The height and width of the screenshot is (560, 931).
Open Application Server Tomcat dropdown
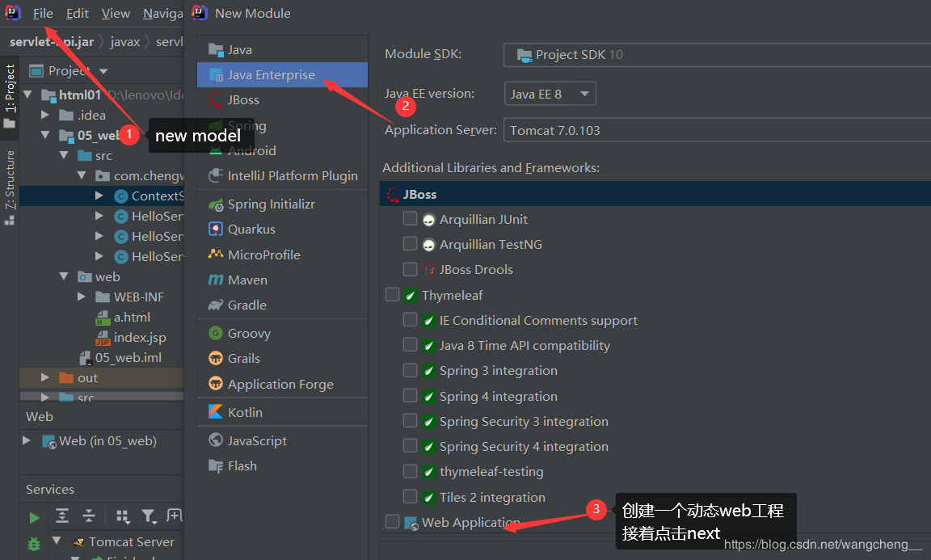(717, 130)
